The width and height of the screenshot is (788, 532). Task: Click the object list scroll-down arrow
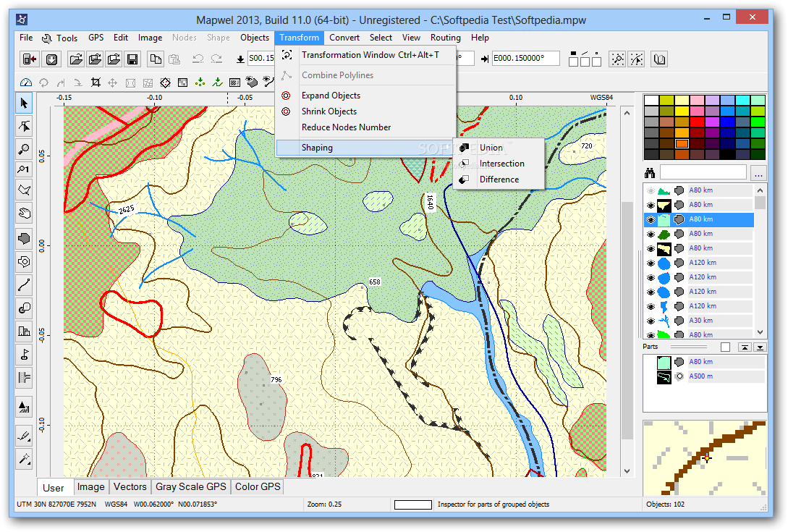760,332
